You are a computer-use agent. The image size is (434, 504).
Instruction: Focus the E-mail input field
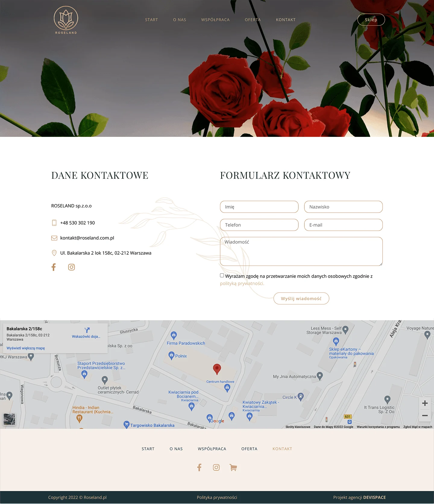pyautogui.click(x=344, y=225)
